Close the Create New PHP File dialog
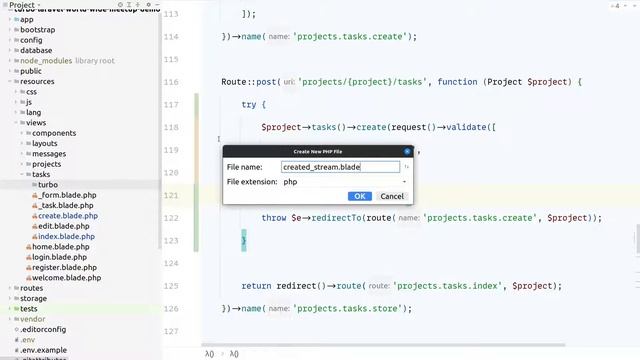The width and height of the screenshot is (640, 360). pyautogui.click(x=407, y=151)
